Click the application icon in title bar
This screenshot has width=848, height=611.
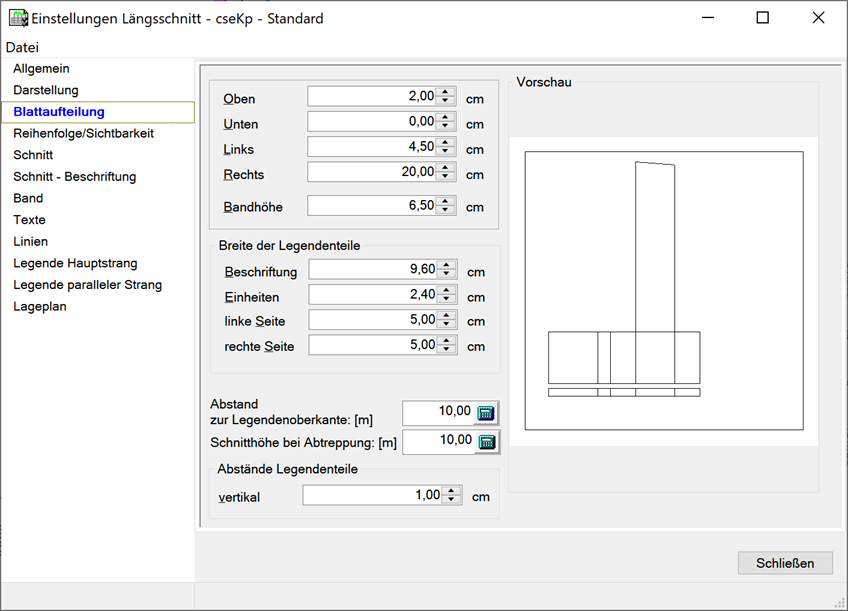pos(17,18)
